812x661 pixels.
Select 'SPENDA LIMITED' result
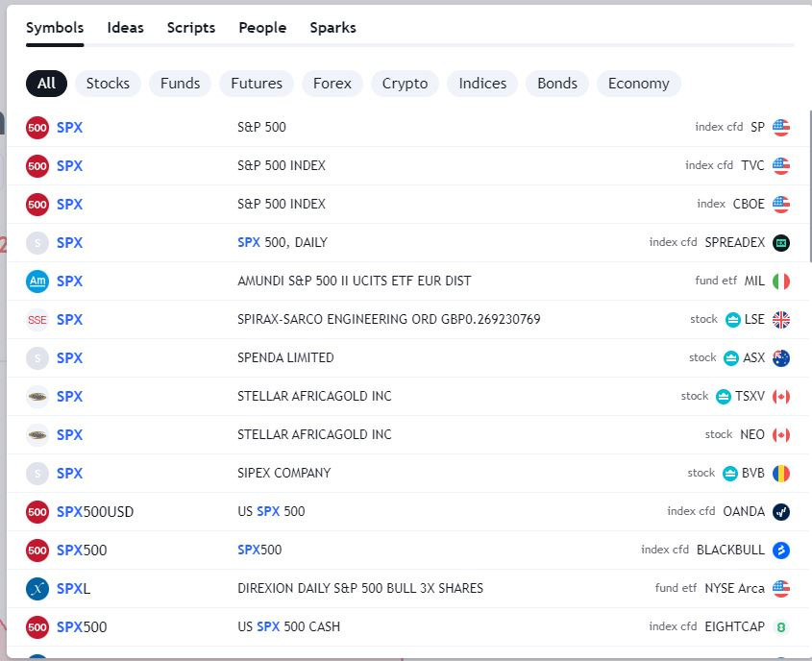click(x=285, y=357)
